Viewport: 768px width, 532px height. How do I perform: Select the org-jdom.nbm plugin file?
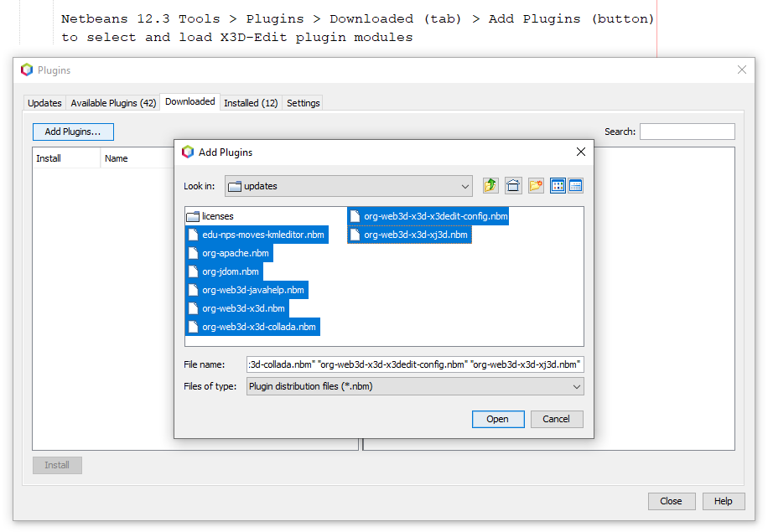(x=226, y=271)
